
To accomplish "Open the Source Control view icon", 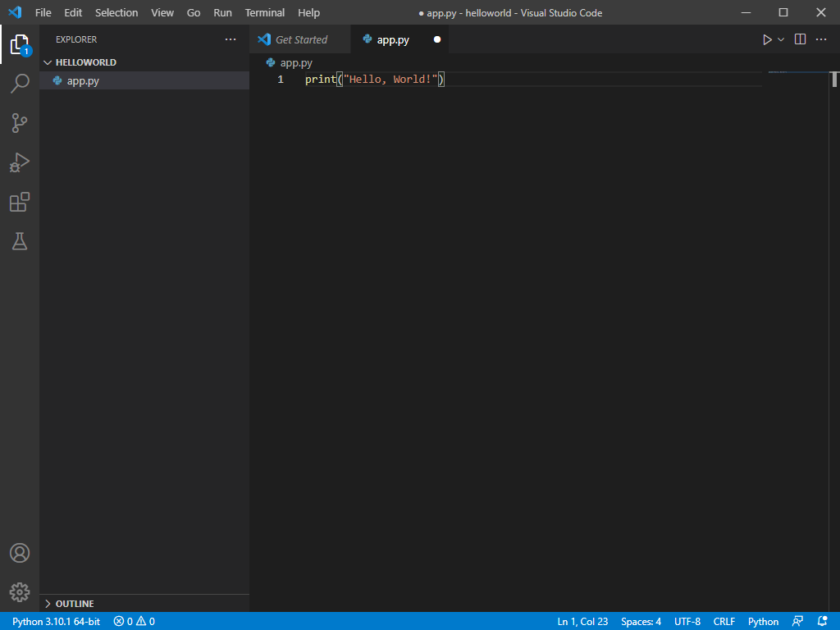I will [20, 123].
